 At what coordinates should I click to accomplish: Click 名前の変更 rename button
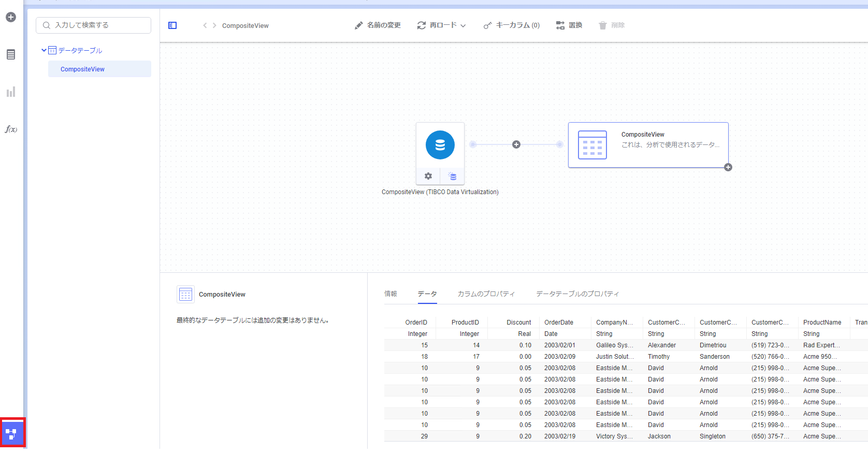(378, 25)
